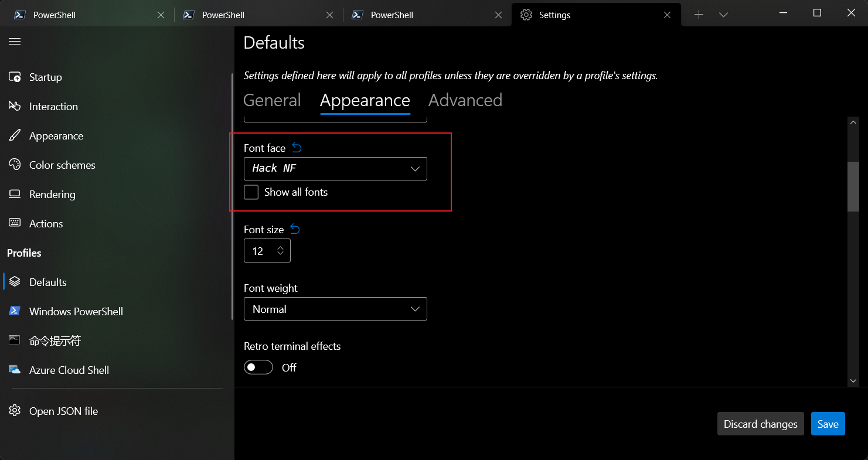Open Actions settings page
The width and height of the screenshot is (868, 460).
click(x=116, y=223)
